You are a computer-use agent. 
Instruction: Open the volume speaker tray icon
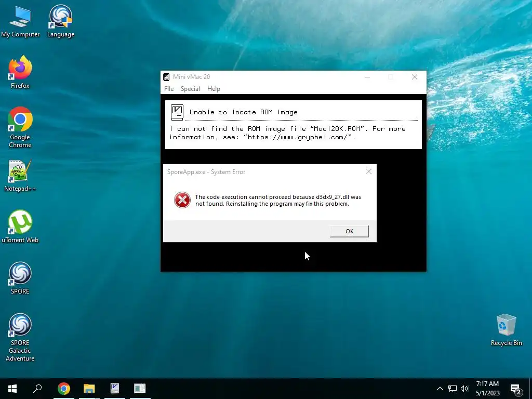[464, 389]
